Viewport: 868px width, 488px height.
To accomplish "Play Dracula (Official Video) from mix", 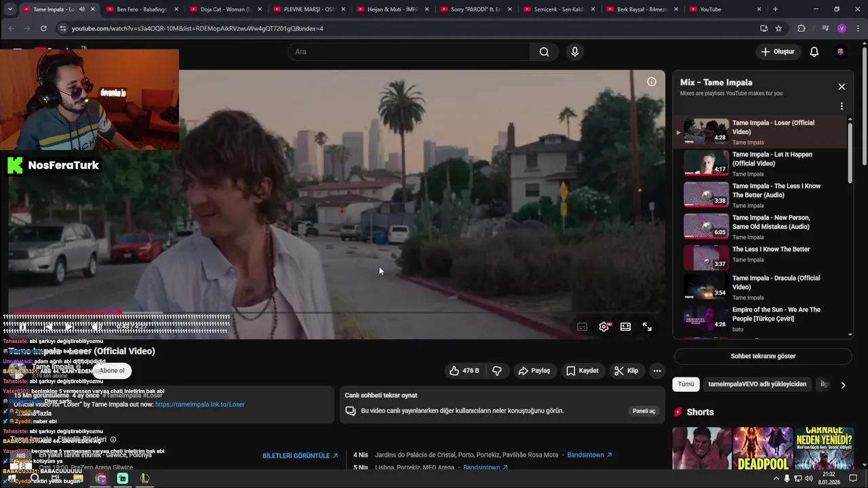I will (x=760, y=287).
